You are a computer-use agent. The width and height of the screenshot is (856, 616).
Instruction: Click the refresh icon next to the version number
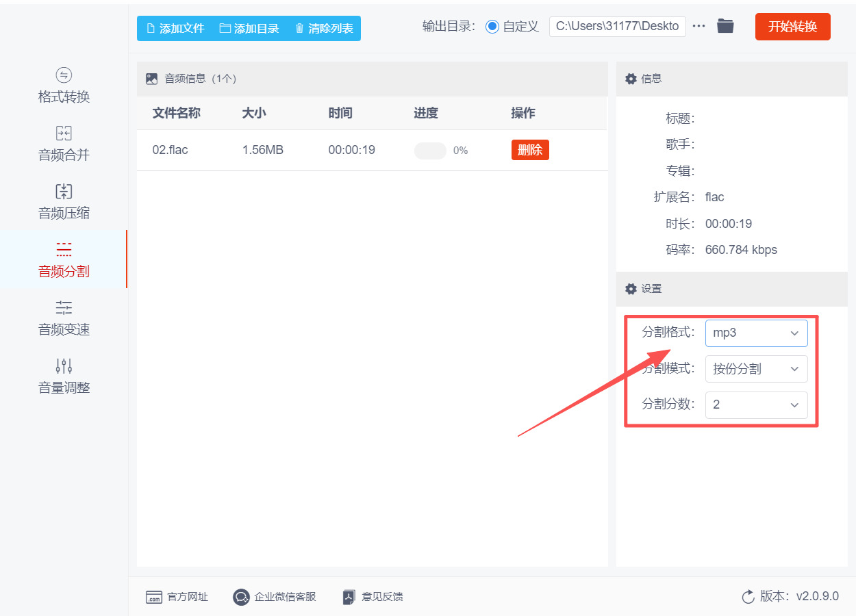pyautogui.click(x=748, y=596)
